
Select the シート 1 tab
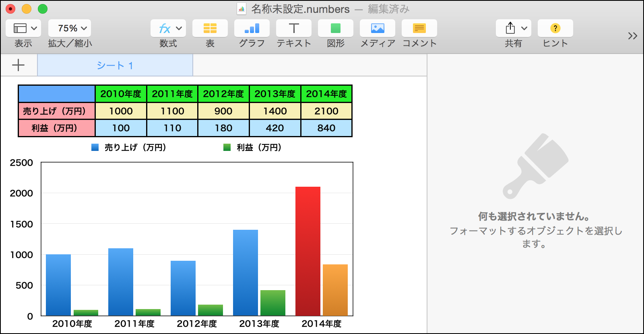[115, 65]
